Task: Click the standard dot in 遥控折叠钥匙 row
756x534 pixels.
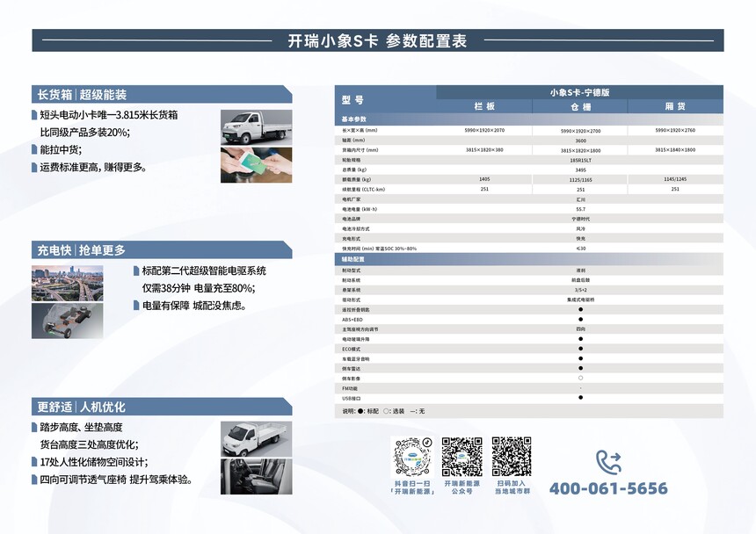Action: [x=580, y=310]
